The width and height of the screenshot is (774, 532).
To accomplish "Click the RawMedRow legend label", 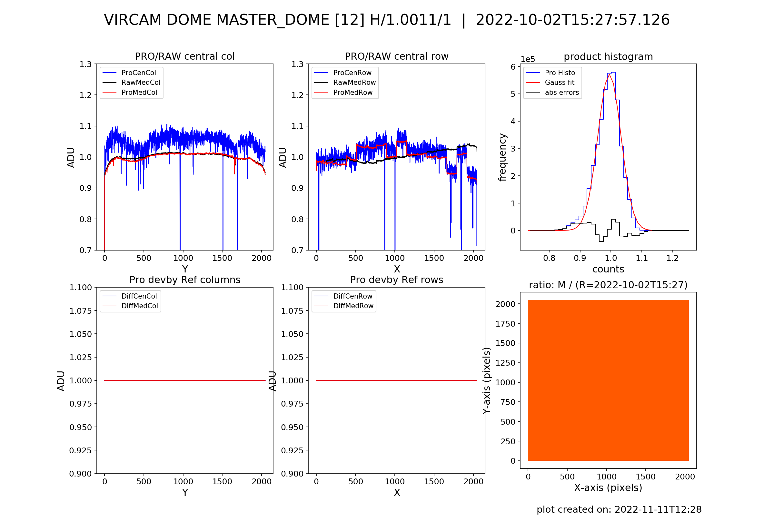I will click(354, 82).
